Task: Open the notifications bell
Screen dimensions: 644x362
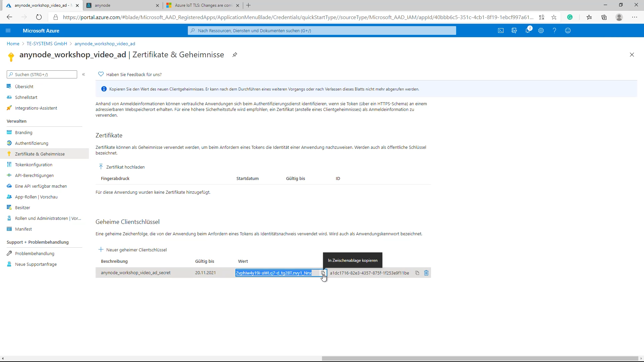Action: click(x=528, y=31)
